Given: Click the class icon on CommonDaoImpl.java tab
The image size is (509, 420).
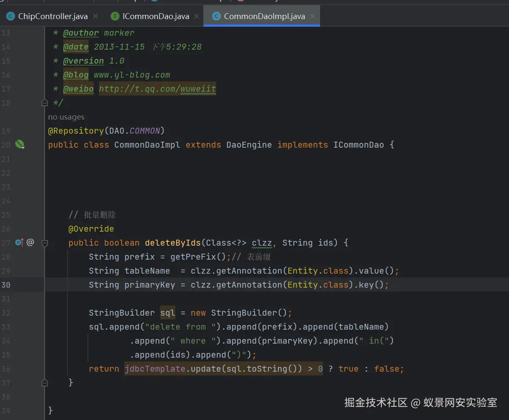Looking at the screenshot, I should 217,16.
